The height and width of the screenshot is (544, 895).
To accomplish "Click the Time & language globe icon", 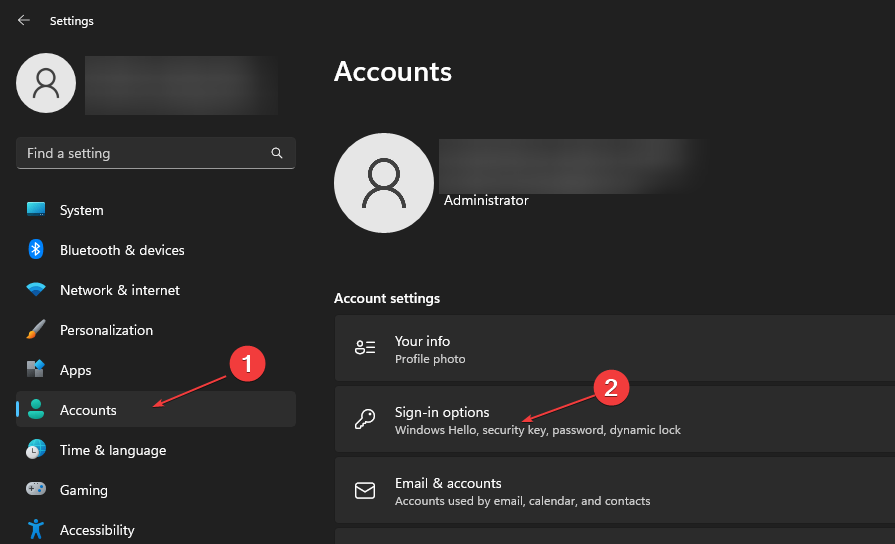I will pyautogui.click(x=36, y=450).
